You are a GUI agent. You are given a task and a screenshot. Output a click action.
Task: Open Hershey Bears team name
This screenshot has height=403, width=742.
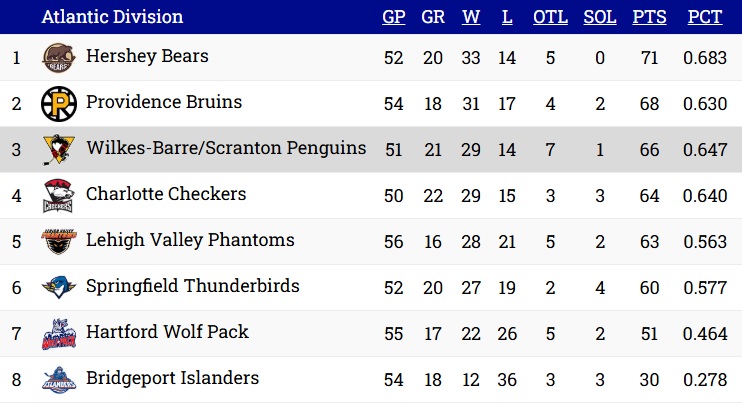pyautogui.click(x=147, y=56)
